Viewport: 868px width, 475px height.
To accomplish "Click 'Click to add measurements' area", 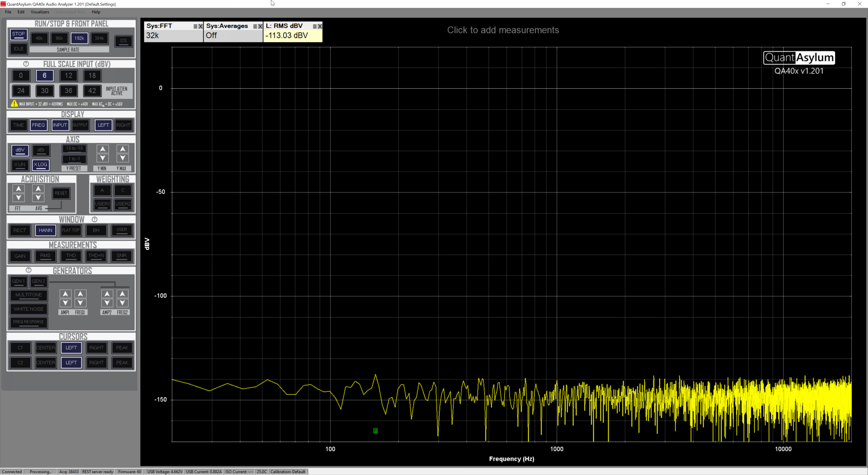I will coord(503,30).
